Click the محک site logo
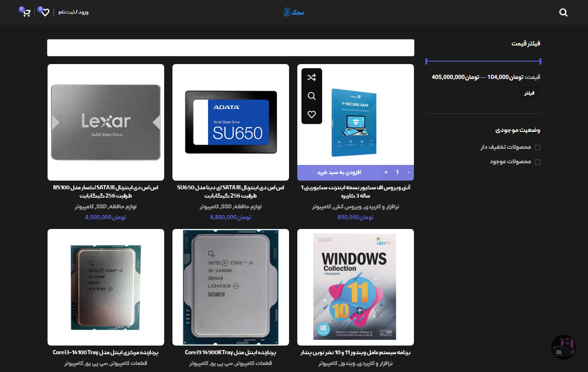 point(294,12)
